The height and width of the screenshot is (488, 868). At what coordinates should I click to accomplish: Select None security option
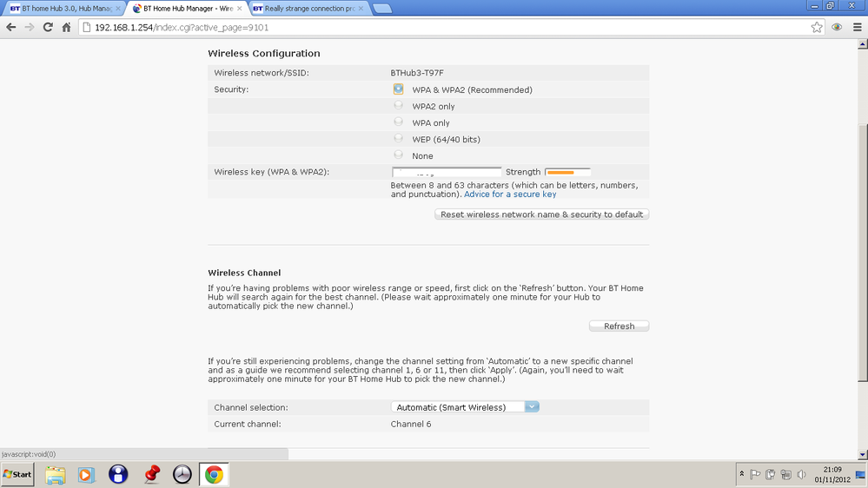pos(398,155)
